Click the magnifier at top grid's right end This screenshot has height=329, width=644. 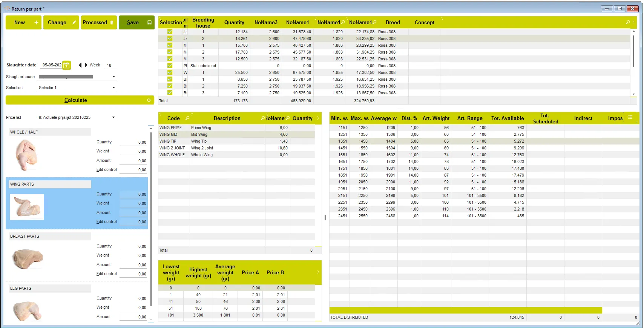point(628,22)
